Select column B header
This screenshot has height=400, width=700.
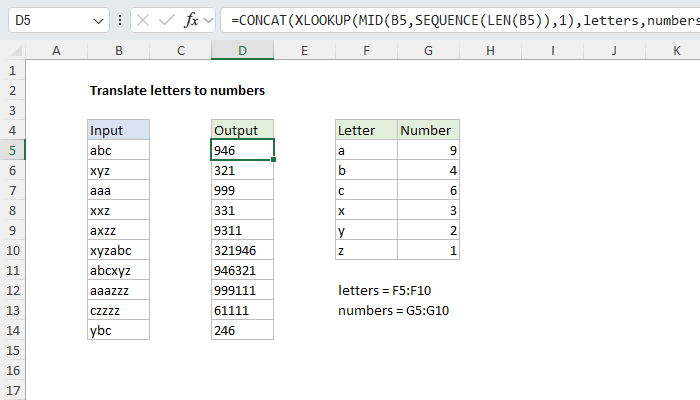tap(118, 50)
